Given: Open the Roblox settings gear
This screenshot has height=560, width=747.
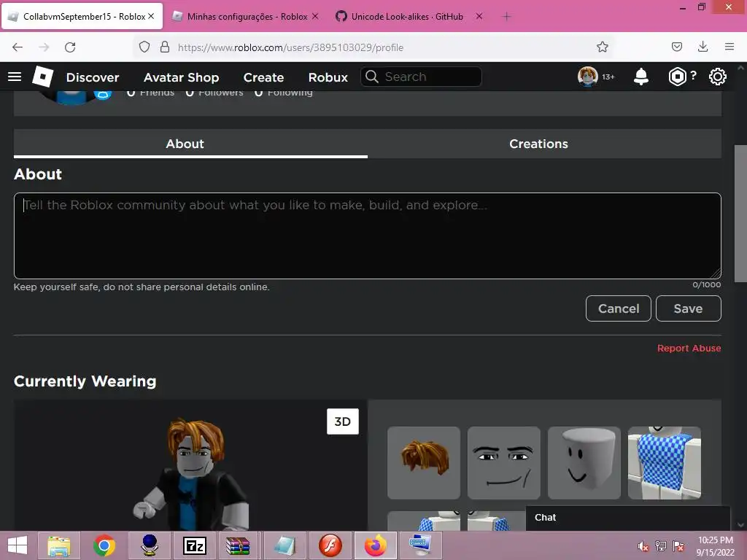Looking at the screenshot, I should 718,77.
